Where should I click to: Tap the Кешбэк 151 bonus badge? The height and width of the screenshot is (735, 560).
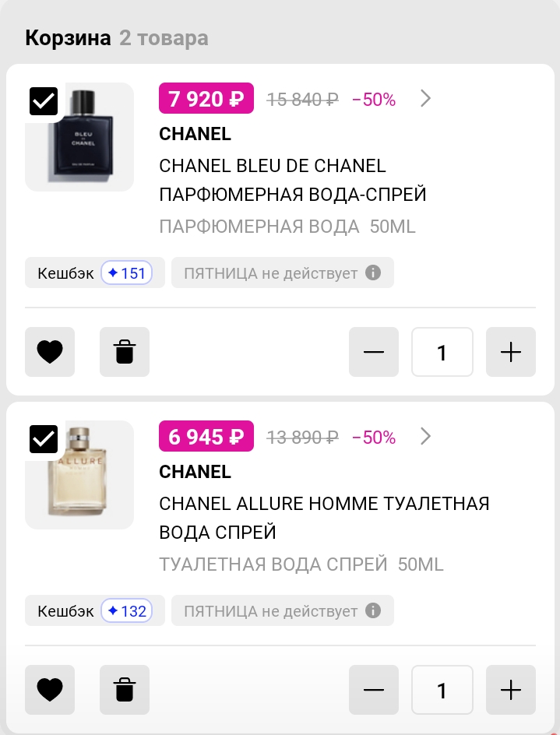pos(95,273)
